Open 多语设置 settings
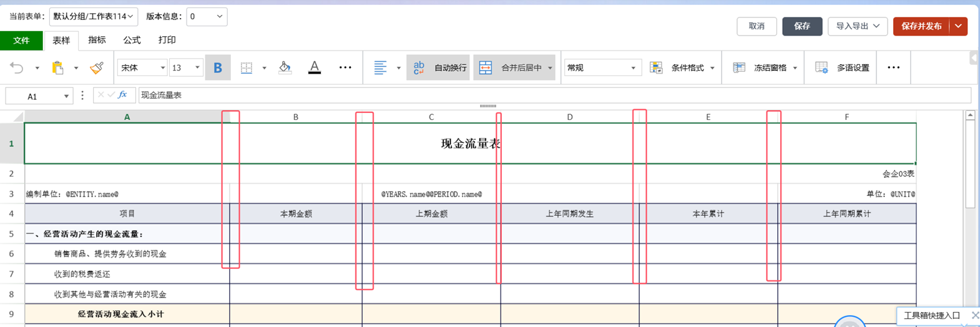The height and width of the screenshot is (327, 980). 843,67
